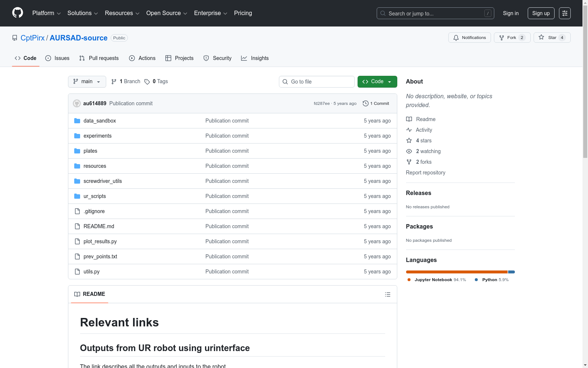Open the AURSAD-source repository link
The width and height of the screenshot is (588, 368).
(79, 38)
